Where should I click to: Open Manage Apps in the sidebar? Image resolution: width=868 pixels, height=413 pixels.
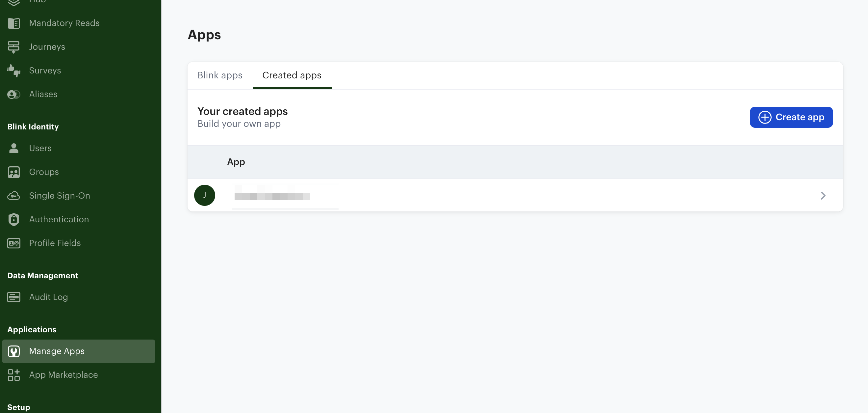click(57, 351)
